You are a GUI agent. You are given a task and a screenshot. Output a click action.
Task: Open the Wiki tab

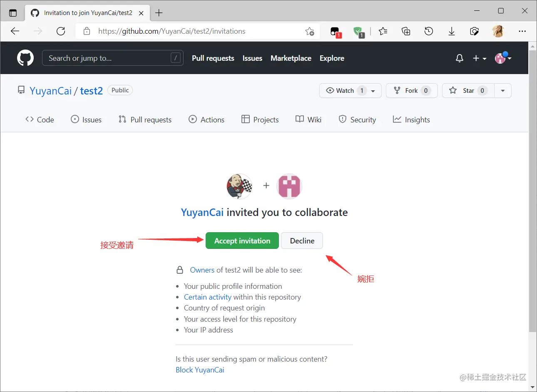[308, 120]
